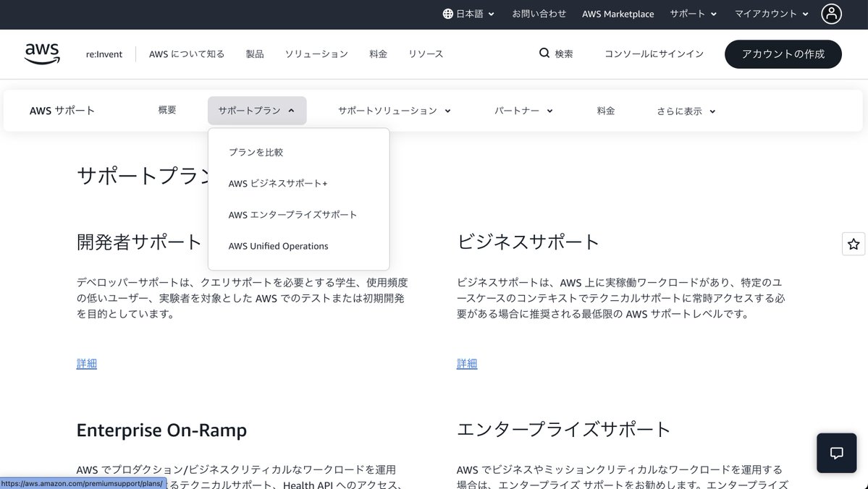Click the Enterprise On-Ramp heading
This screenshot has height=489, width=868.
click(x=161, y=430)
